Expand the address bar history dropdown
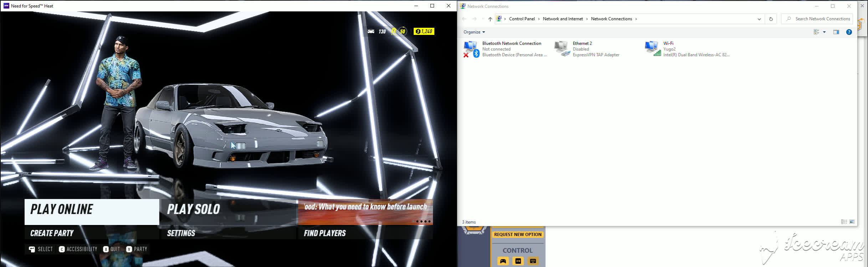 pos(759,19)
